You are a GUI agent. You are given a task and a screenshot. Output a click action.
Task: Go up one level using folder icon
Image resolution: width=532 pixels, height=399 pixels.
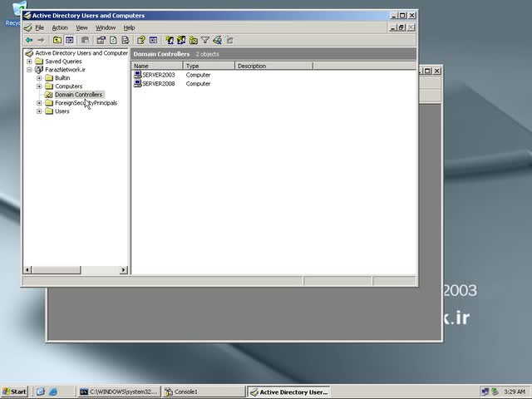point(57,41)
